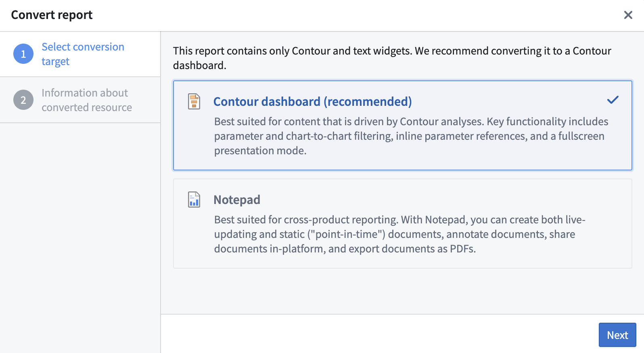This screenshot has width=644, height=353.
Task: Go to Information about converted resource step
Action: click(80, 100)
